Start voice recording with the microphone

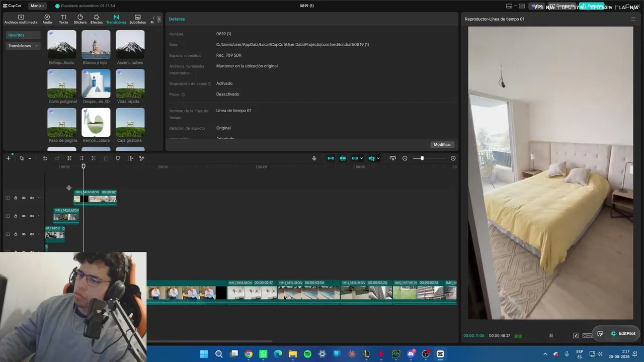coord(314,158)
